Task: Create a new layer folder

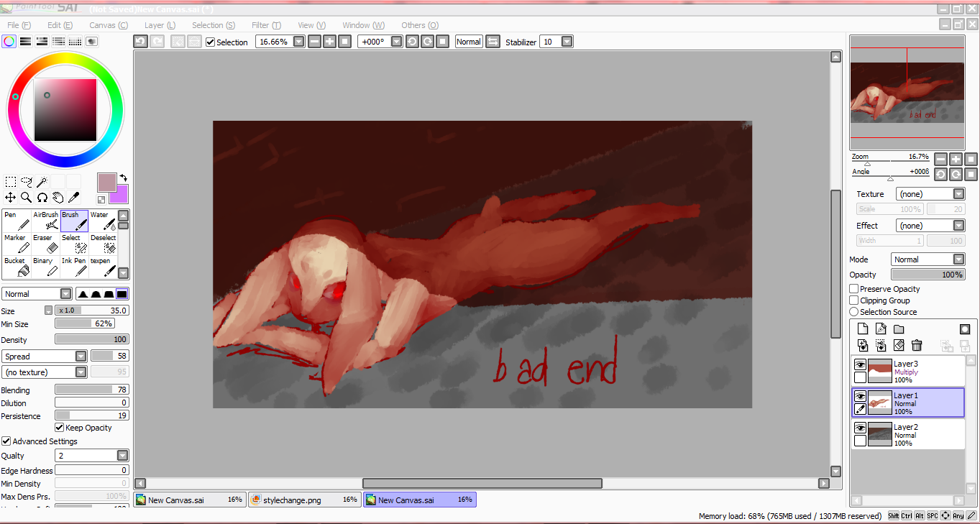Action: (x=899, y=329)
